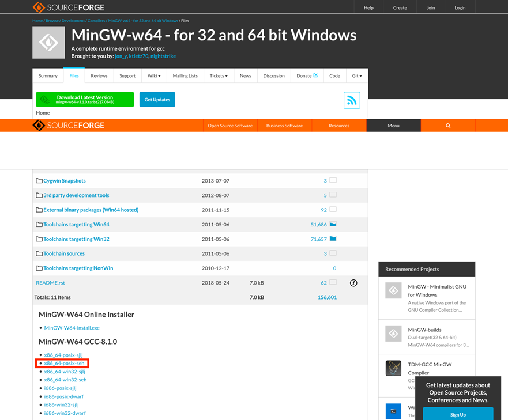Expand the Git dropdown tab
The height and width of the screenshot is (420, 508).
click(x=357, y=76)
